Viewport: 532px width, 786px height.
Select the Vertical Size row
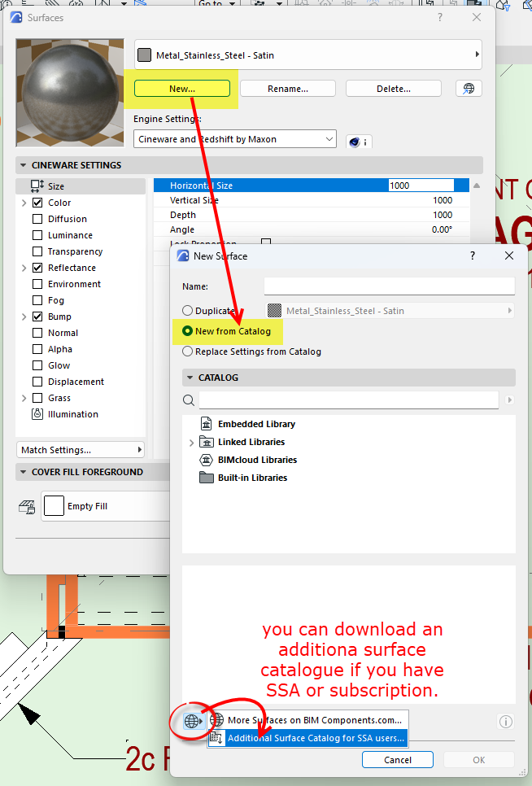(x=311, y=200)
